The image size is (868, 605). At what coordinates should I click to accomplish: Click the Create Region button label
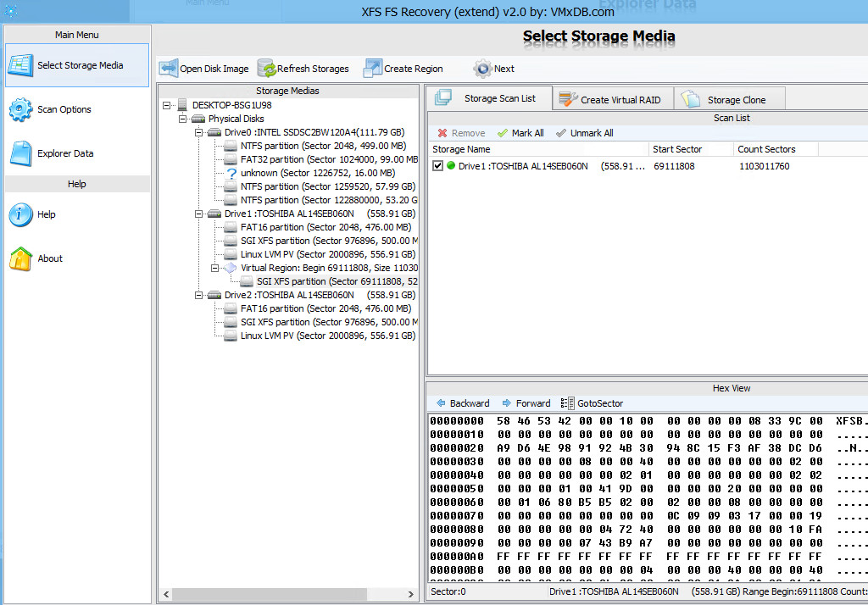pyautogui.click(x=414, y=69)
